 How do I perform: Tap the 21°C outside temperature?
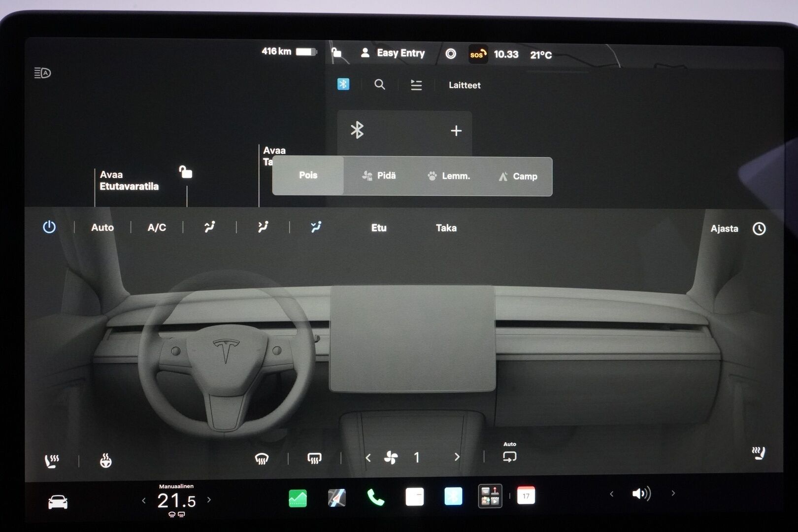pyautogui.click(x=541, y=55)
